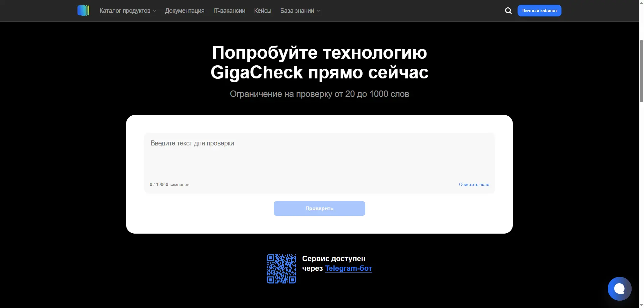Click the colorful site logo icon
This screenshot has height=308, width=644.
[x=83, y=11]
